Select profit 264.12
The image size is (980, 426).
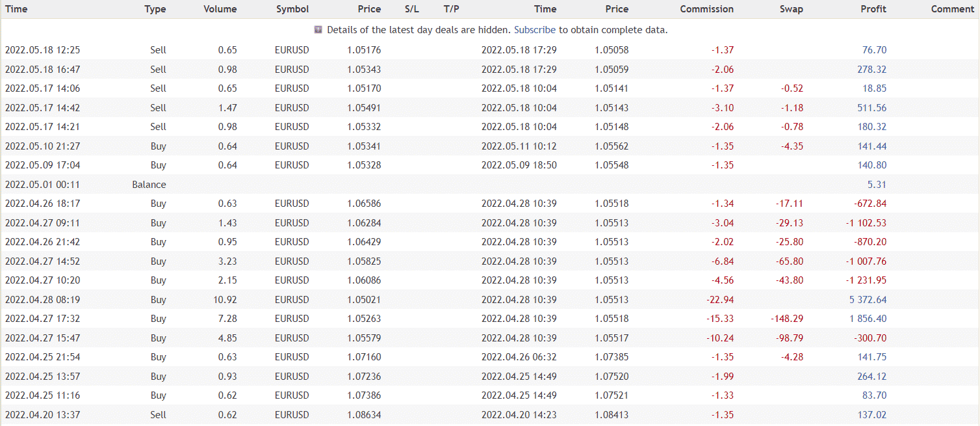point(872,377)
